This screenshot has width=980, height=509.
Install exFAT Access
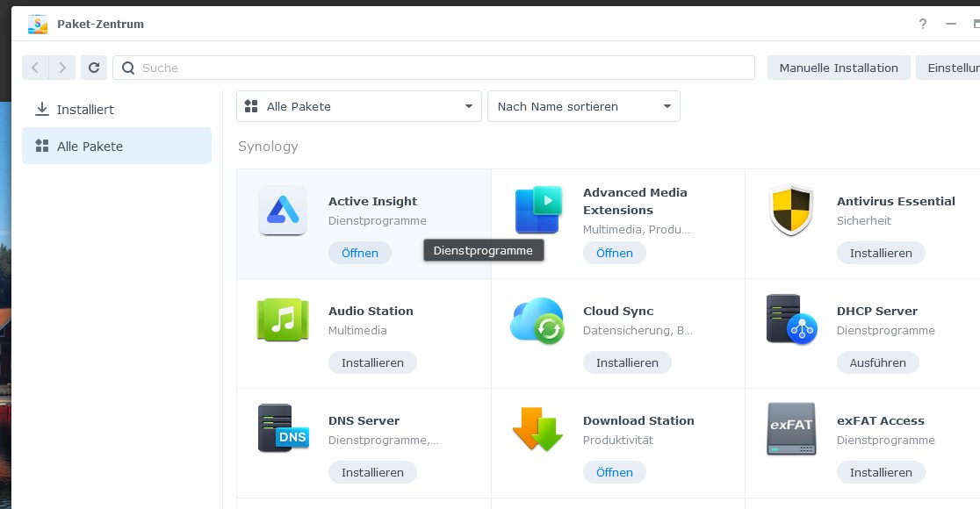coord(881,473)
